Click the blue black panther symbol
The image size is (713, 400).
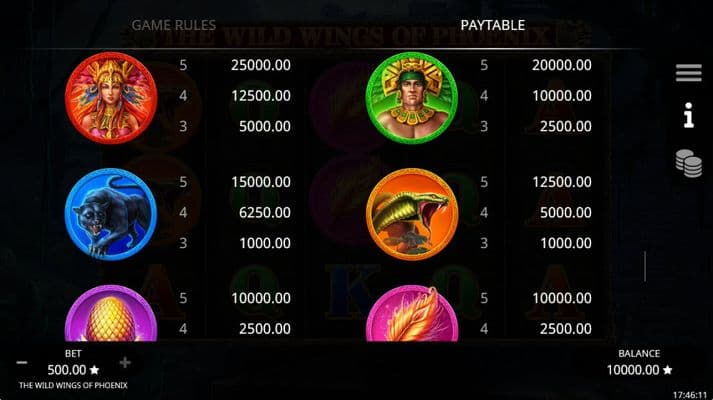pyautogui.click(x=111, y=214)
